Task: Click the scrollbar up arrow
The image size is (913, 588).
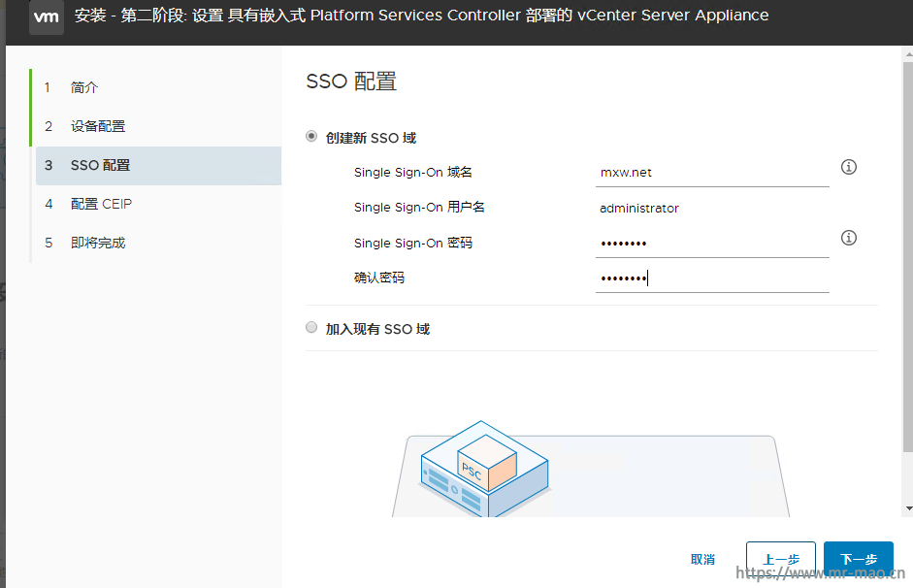Action: 909,54
